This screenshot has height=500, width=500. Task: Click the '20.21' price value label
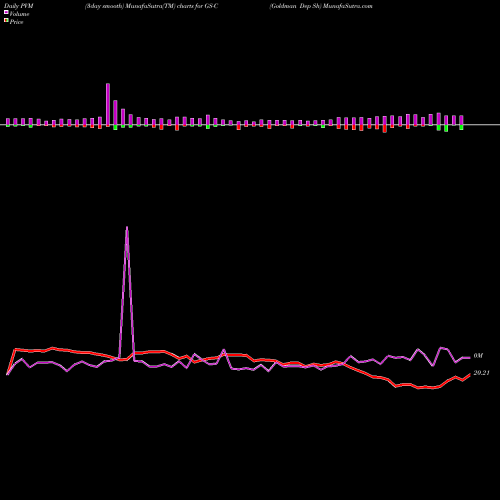click(x=481, y=373)
